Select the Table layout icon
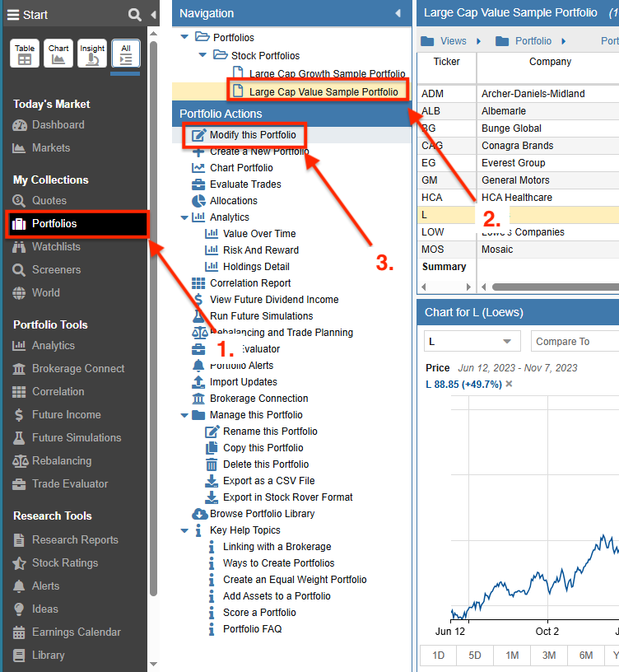The width and height of the screenshot is (619, 672). point(25,54)
